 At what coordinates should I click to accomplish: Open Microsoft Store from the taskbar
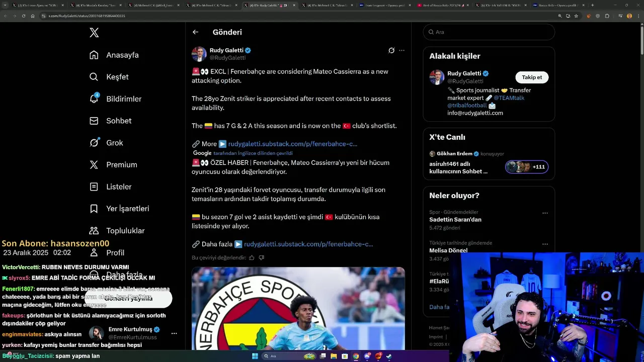tap(345, 356)
